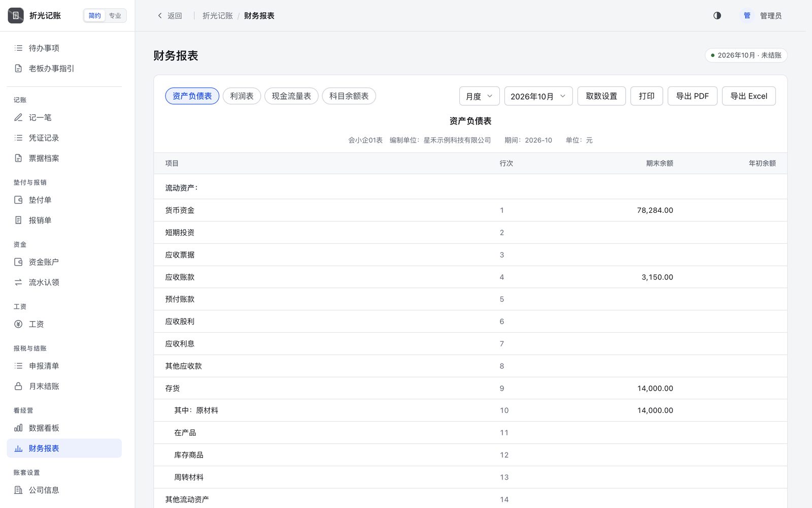
Task: Open 申报清单 list icon
Action: tap(18, 366)
